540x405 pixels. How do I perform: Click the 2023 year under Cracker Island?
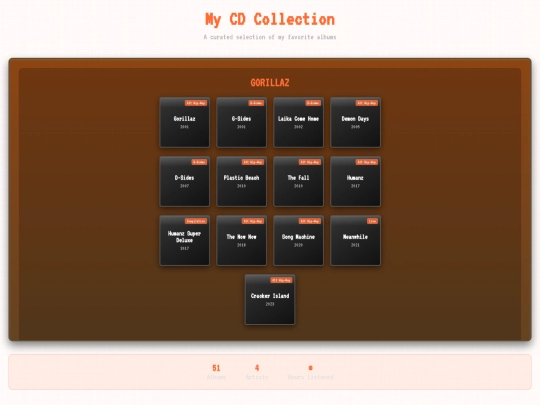click(270, 304)
